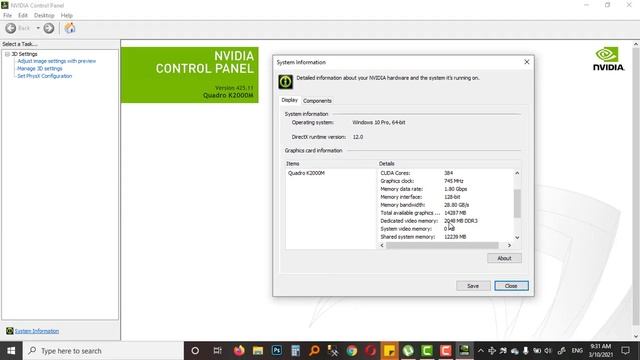The height and width of the screenshot is (360, 640).
Task: Select Quadro K2000M in Items list
Action: coord(306,173)
